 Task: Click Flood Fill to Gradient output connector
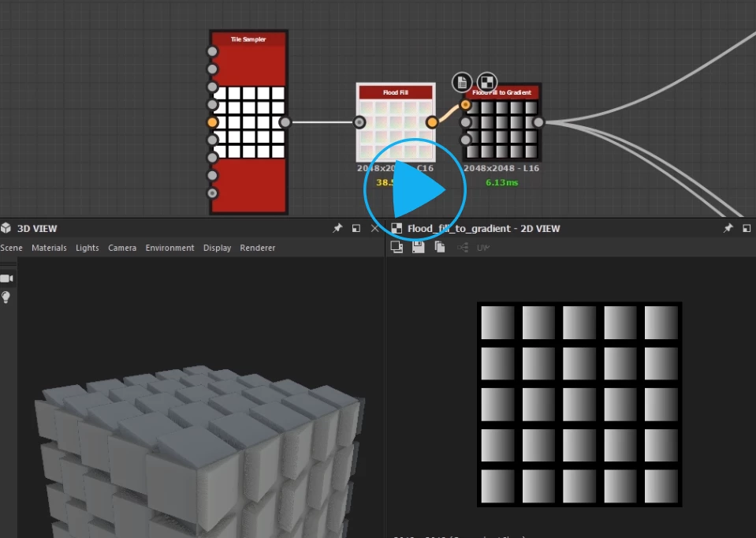[x=538, y=122]
